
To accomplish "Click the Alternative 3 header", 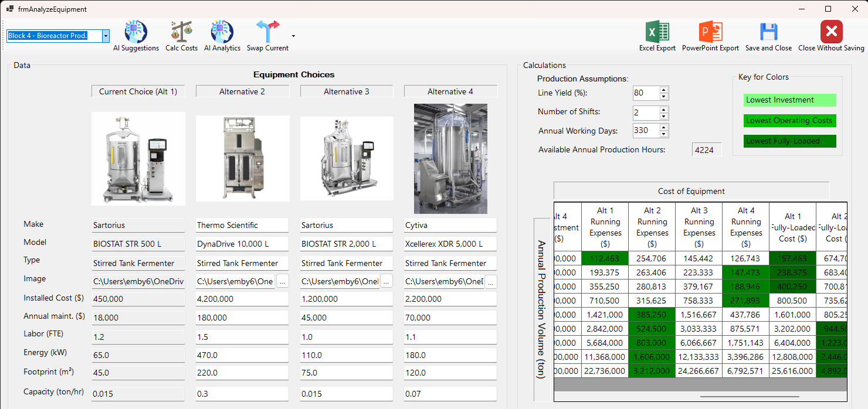I will click(347, 91).
